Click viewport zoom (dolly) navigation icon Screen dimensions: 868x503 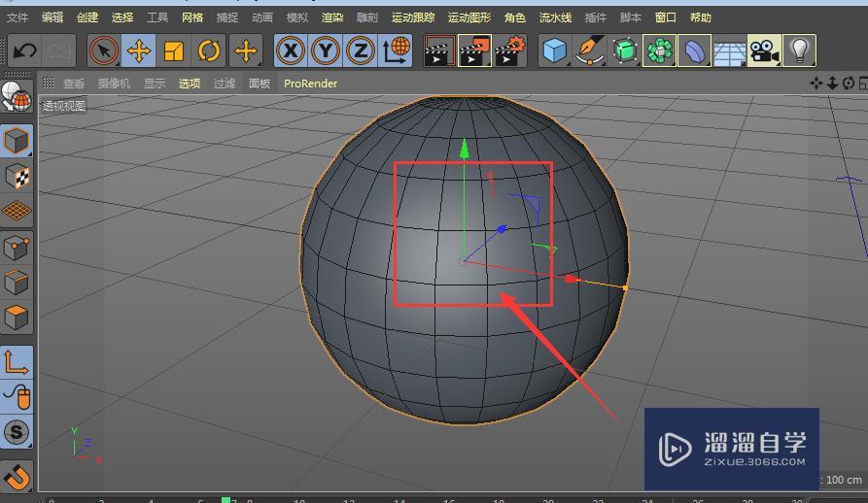(x=832, y=84)
